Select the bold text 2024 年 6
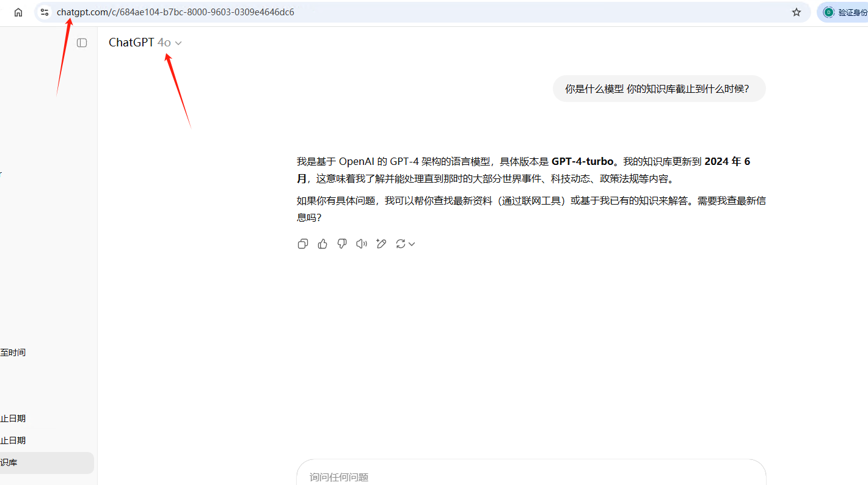This screenshot has width=868, height=485. pos(728,162)
